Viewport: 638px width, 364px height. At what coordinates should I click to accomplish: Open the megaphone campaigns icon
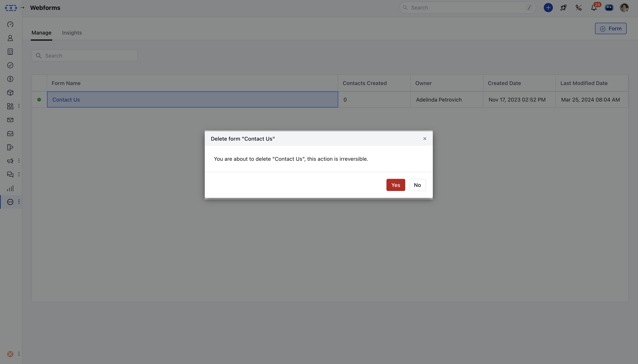(x=10, y=161)
